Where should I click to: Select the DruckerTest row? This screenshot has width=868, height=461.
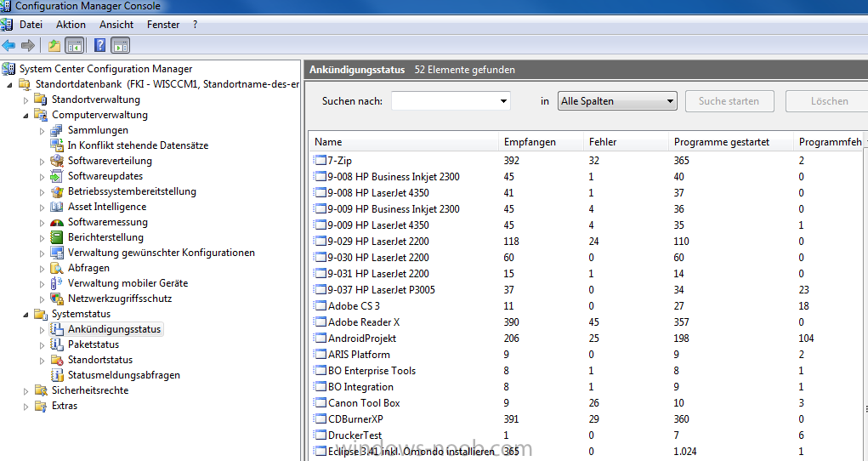(x=588, y=435)
